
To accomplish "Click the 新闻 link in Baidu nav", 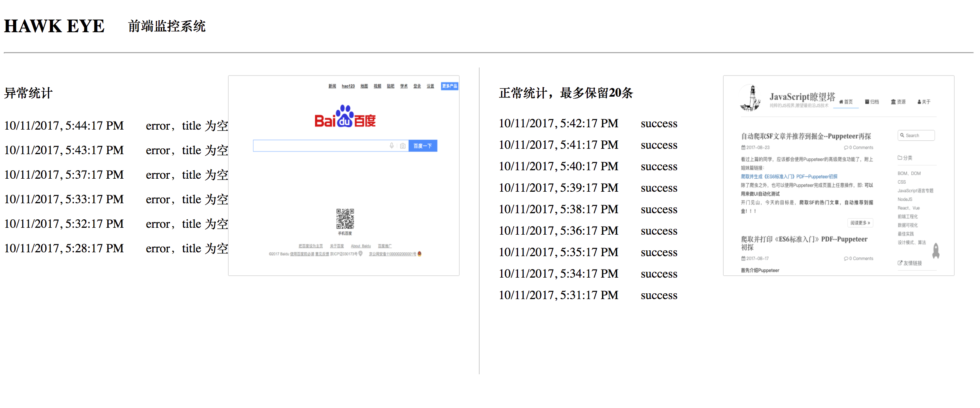I will pos(332,86).
